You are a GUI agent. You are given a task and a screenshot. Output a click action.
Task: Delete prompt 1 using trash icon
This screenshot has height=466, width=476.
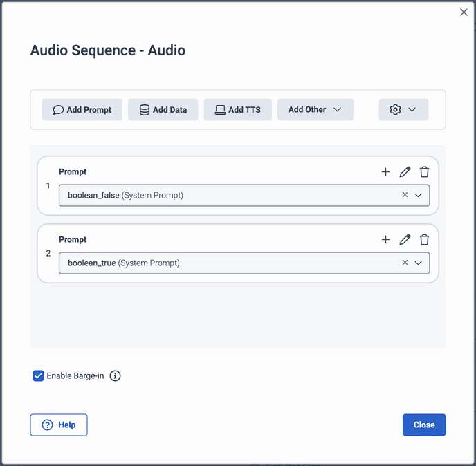(x=424, y=172)
